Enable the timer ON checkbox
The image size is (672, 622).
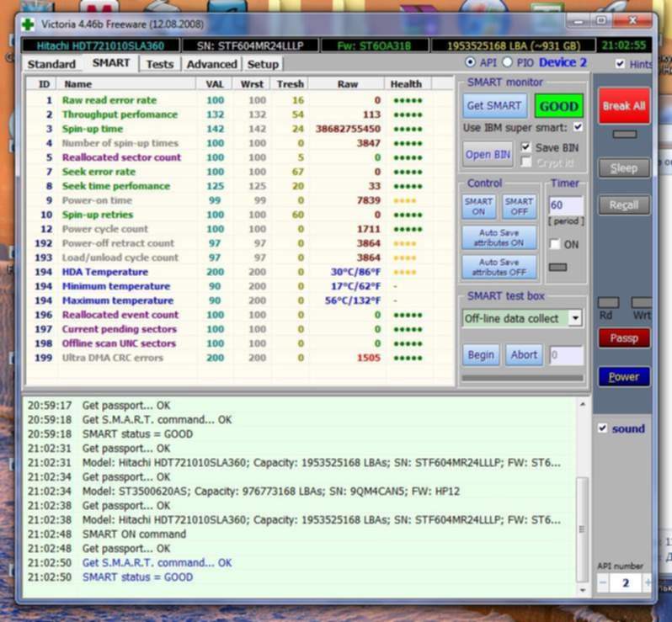pos(555,244)
